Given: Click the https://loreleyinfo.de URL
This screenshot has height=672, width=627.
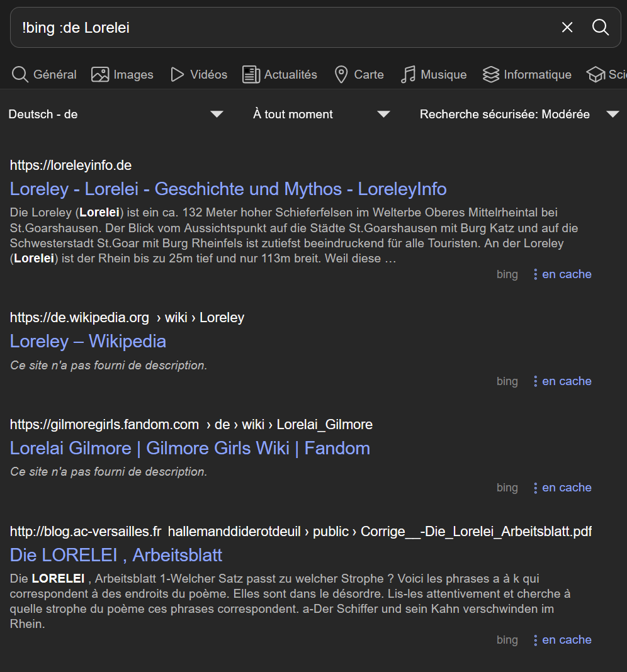Looking at the screenshot, I should [71, 165].
